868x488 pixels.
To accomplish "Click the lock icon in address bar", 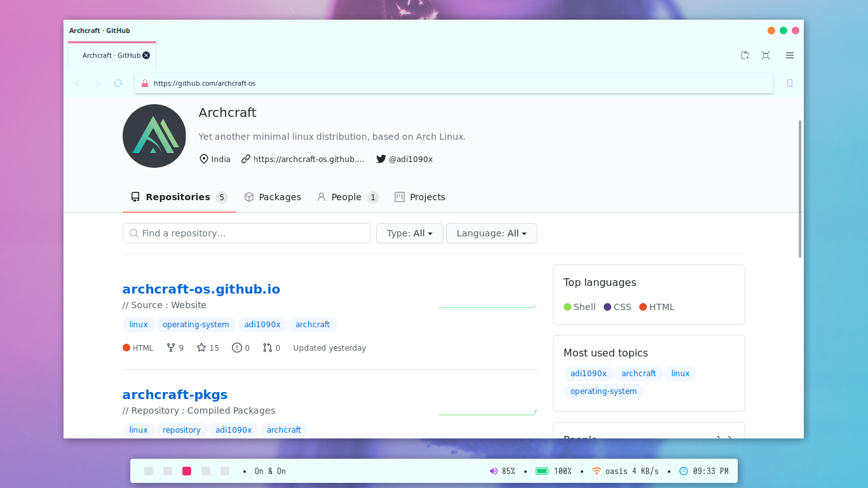I will coord(145,83).
